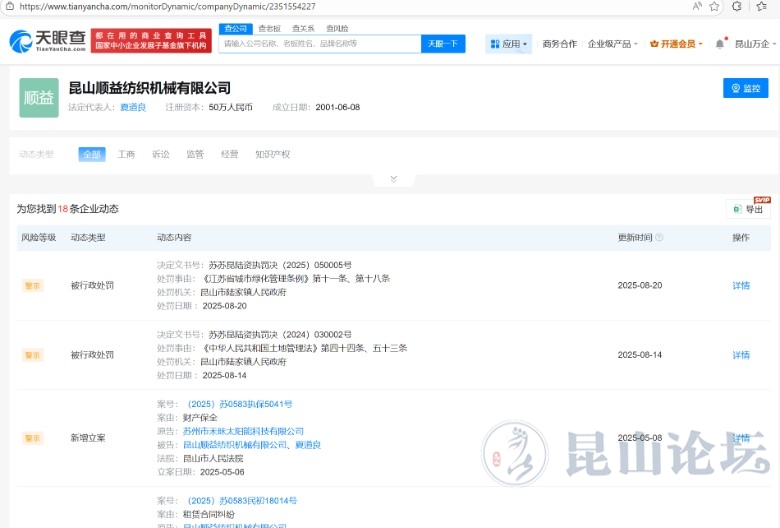The height and width of the screenshot is (528, 780).
Task: Click the help icon beside 更新时间
Action: click(x=659, y=238)
